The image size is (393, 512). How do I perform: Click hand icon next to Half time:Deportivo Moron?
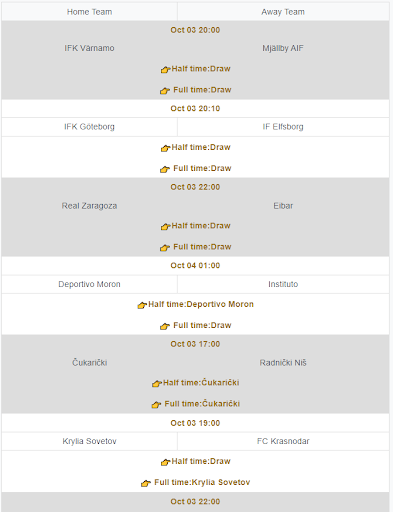coord(142,305)
